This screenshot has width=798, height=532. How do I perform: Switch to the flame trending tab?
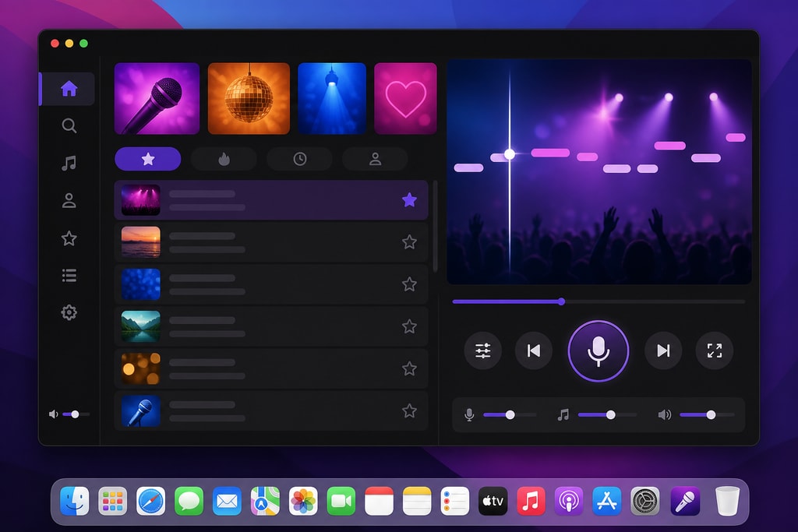[x=224, y=159]
